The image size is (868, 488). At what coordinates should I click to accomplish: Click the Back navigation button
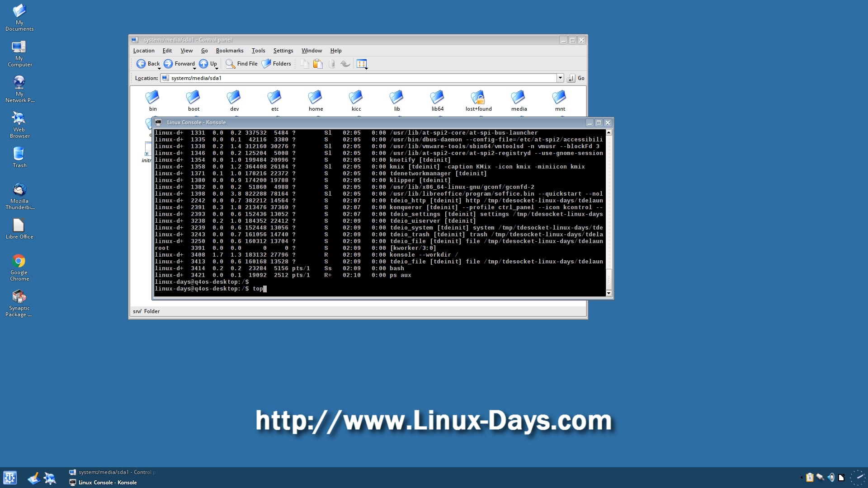click(148, 64)
